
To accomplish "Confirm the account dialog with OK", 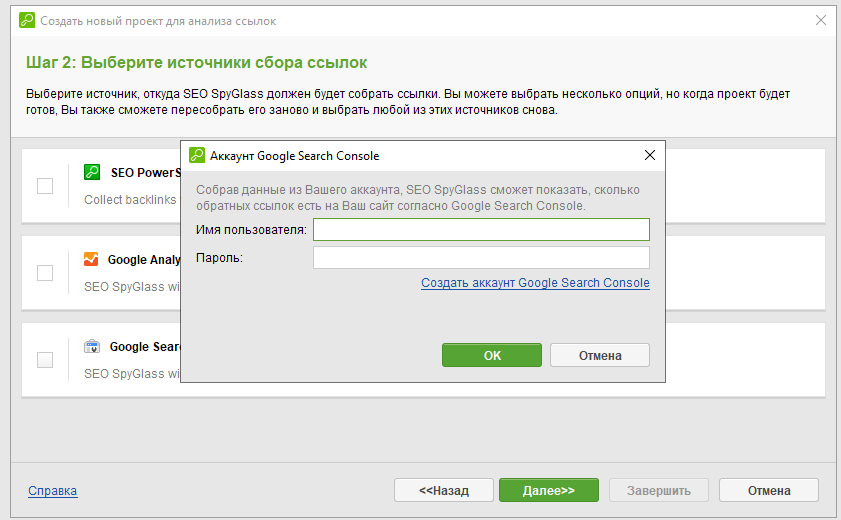I will (491, 355).
